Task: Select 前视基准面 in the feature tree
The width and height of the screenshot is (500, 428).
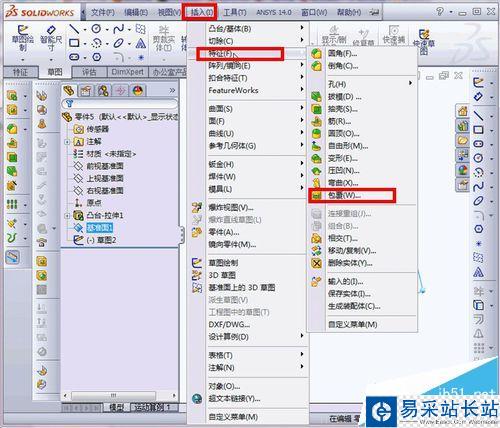Action: [105, 166]
